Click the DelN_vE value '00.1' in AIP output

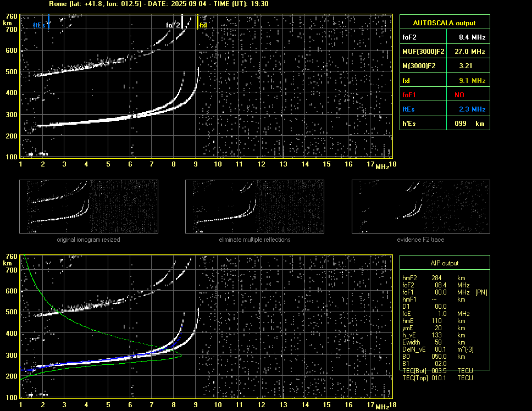[441, 349]
